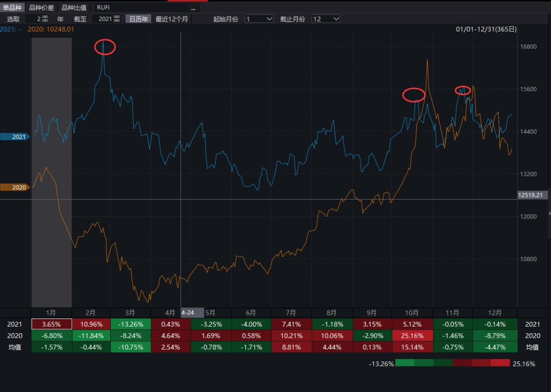Select the 2020 October 25.16% cell

tap(412, 336)
